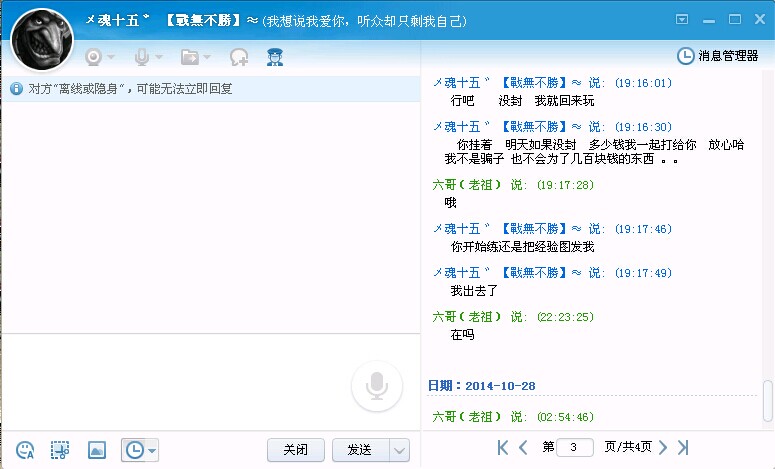Start a video call with webcam icon
The width and height of the screenshot is (775, 469).
(x=94, y=57)
